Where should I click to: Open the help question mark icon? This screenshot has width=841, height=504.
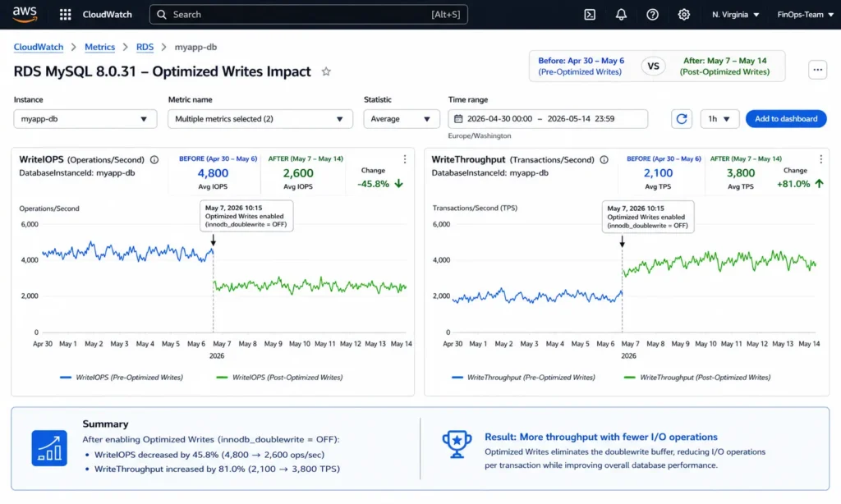tap(652, 15)
